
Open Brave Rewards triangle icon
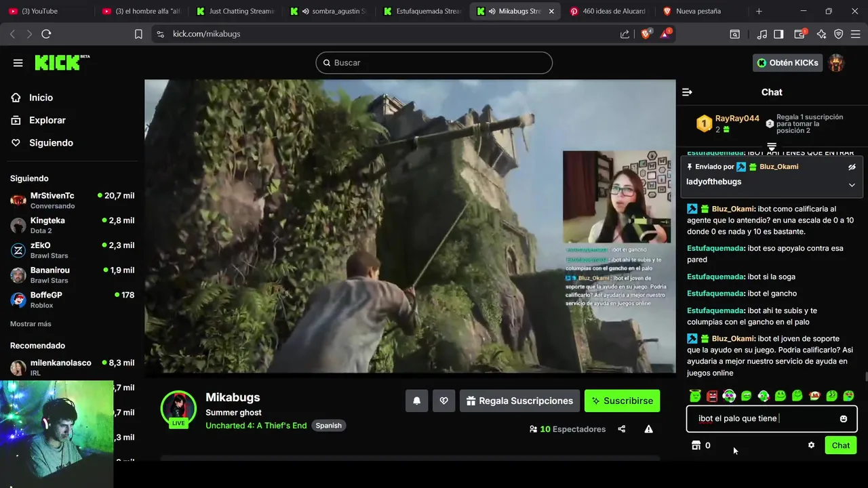click(665, 34)
